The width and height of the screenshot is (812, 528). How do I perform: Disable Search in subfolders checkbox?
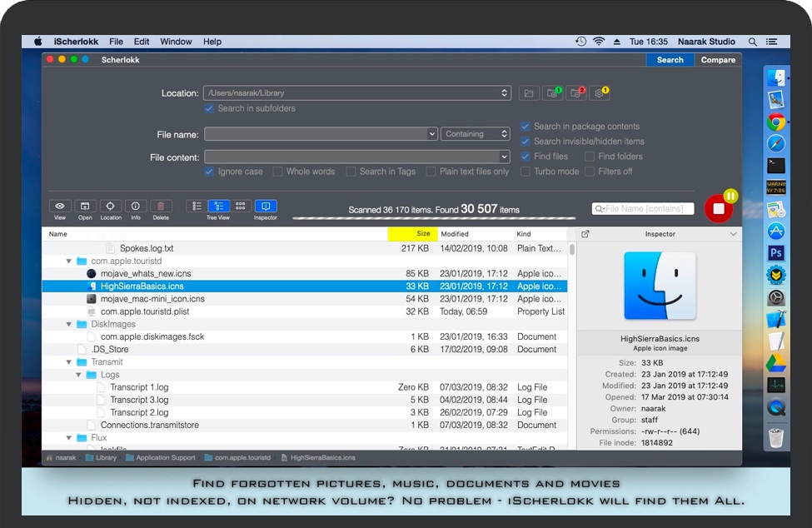pyautogui.click(x=209, y=108)
